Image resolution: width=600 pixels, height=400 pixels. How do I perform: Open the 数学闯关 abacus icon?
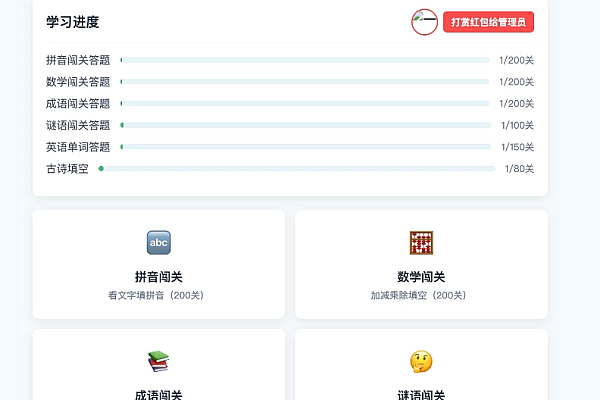[x=421, y=242]
